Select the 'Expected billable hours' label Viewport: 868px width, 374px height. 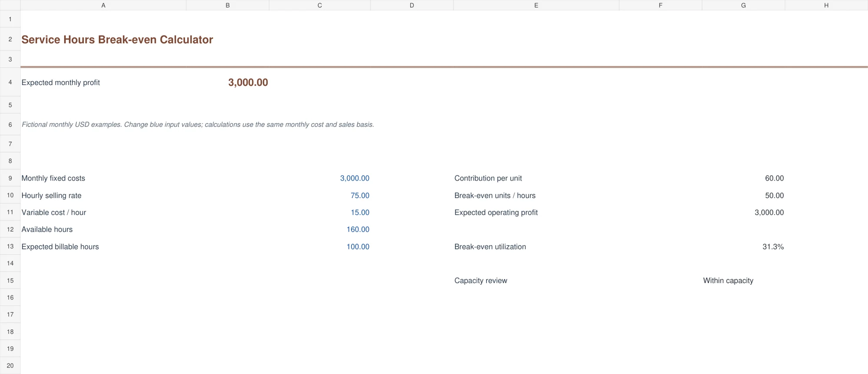[x=60, y=247]
